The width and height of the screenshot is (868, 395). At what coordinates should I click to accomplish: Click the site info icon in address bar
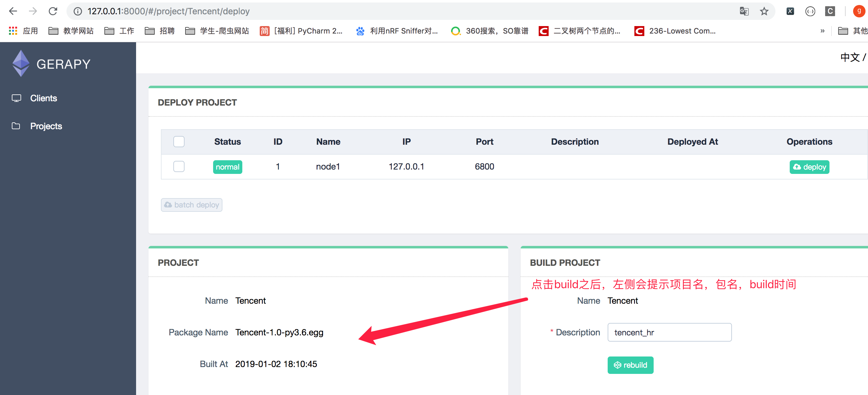coord(78,11)
